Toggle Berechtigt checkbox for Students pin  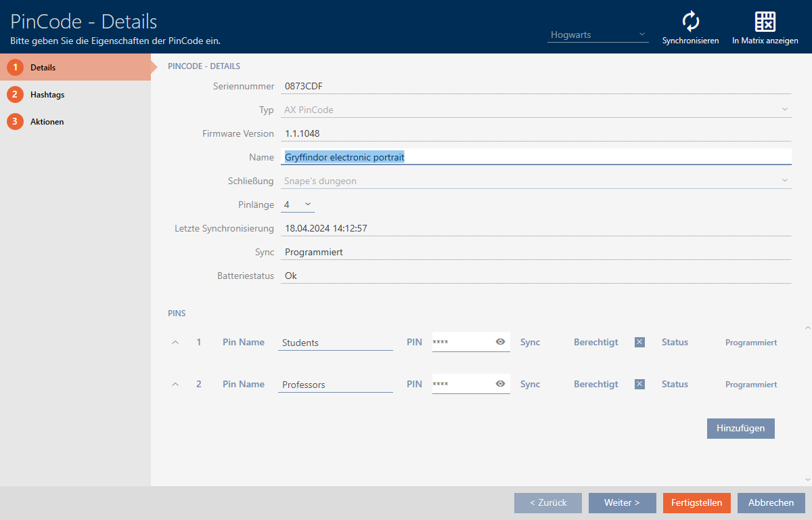(x=639, y=343)
